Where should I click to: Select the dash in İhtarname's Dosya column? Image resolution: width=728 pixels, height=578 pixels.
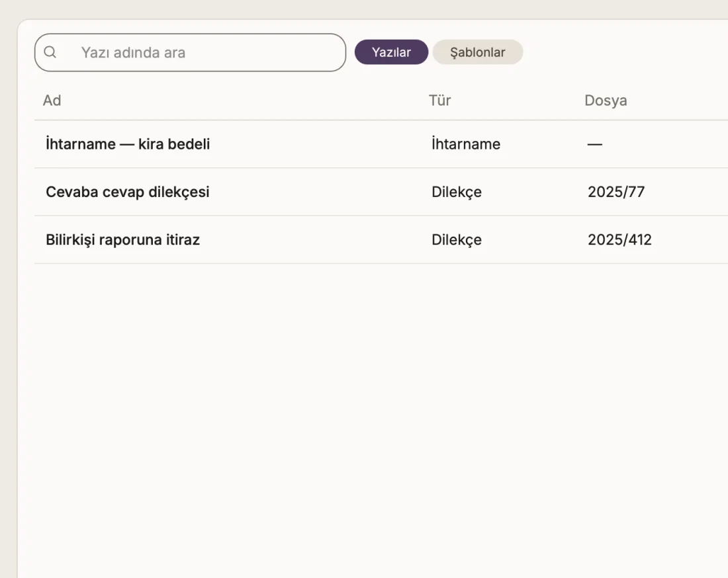(595, 144)
